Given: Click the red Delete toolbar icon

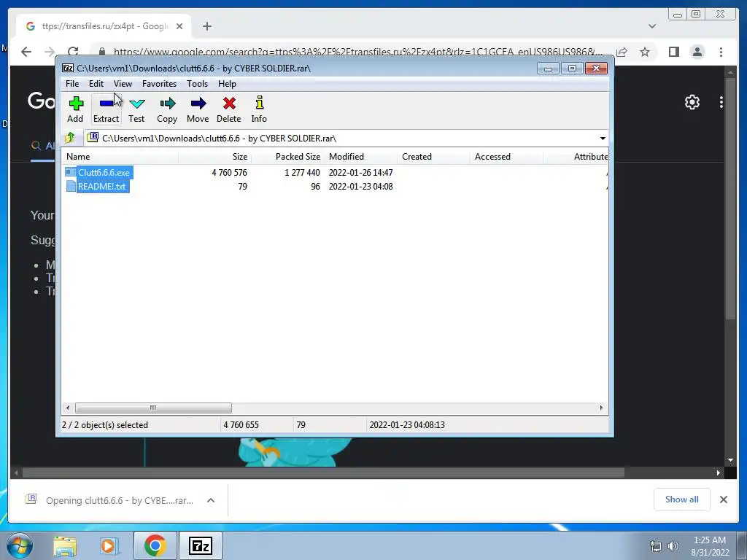Looking at the screenshot, I should 228,109.
